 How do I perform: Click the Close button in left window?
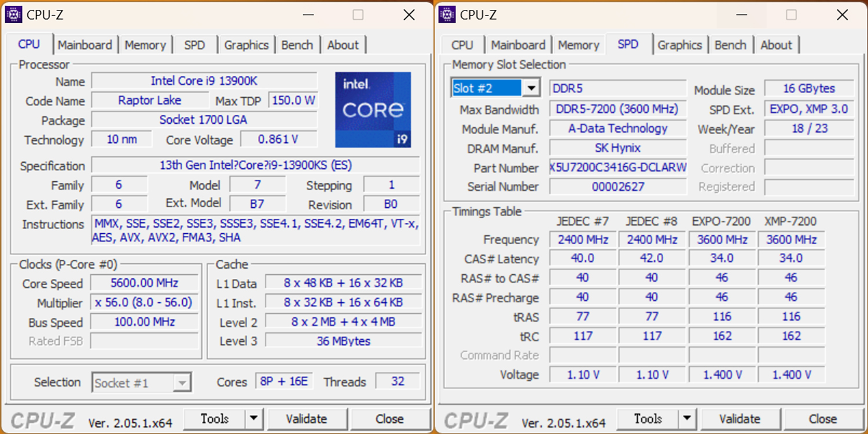pos(389,418)
